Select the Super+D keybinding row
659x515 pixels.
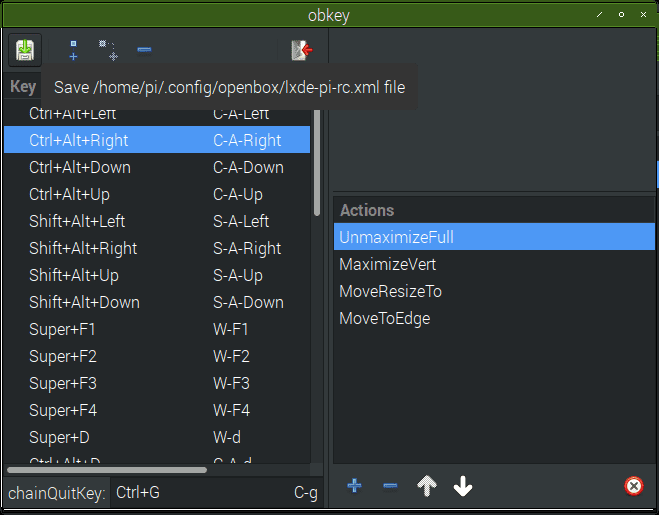tap(157, 437)
